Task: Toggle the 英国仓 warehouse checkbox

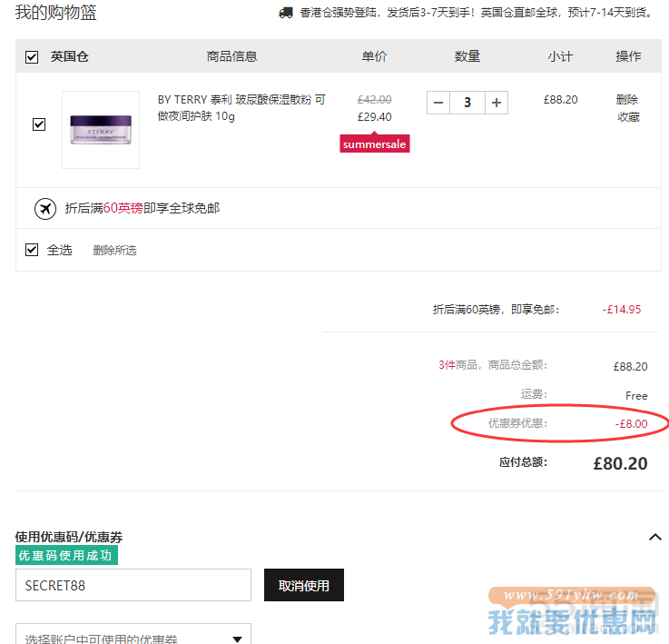Action: [x=32, y=57]
